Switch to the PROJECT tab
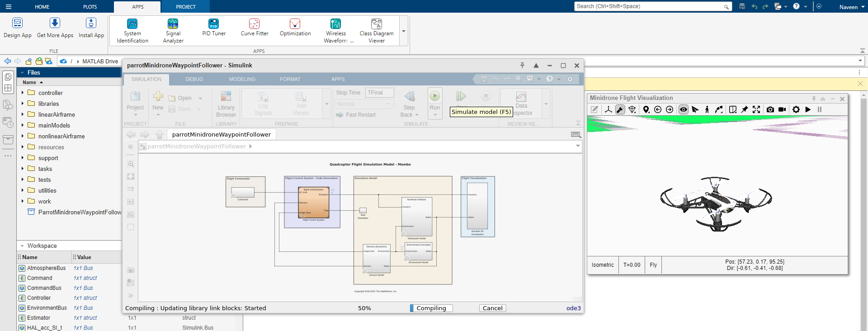This screenshot has width=868, height=331. click(185, 7)
